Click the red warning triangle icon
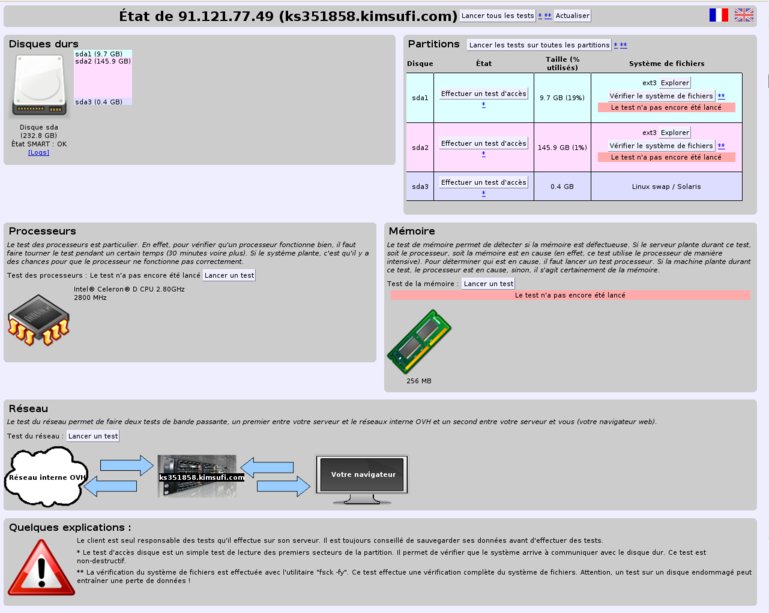The width and height of the screenshot is (769, 613). click(x=42, y=567)
